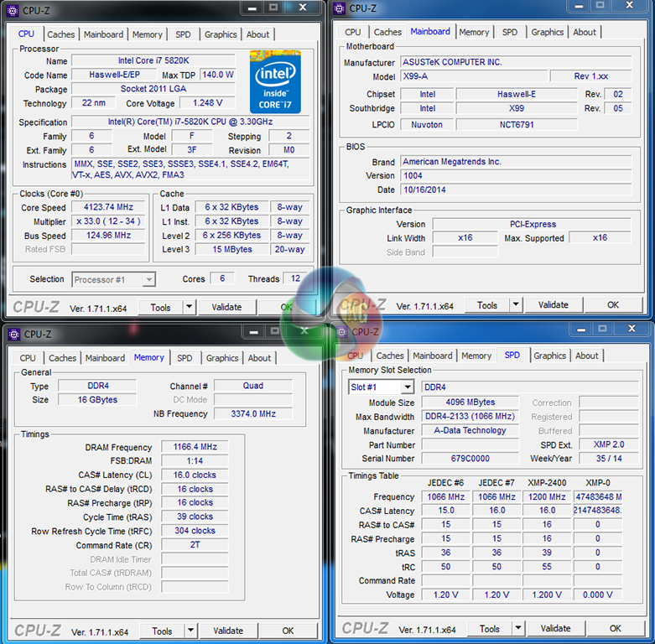Click the XMP-2400 frequency 1200 MHz cell
The height and width of the screenshot is (644, 655).
pyautogui.click(x=547, y=497)
